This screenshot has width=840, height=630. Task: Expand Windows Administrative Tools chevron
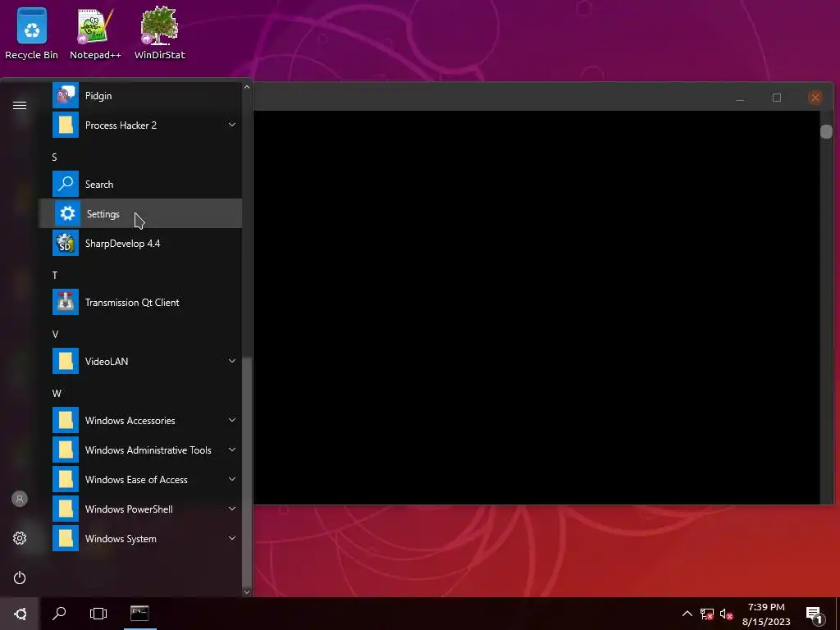pos(232,450)
